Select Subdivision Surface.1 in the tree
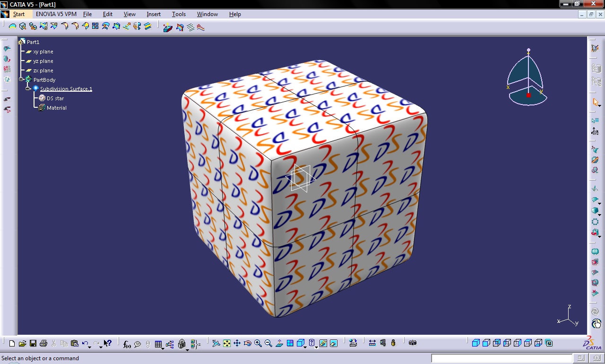The height and width of the screenshot is (364, 605). (66, 89)
